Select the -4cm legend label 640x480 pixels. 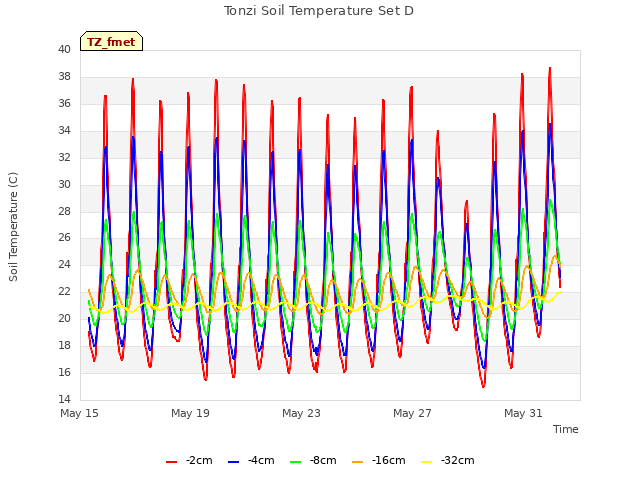(261, 460)
